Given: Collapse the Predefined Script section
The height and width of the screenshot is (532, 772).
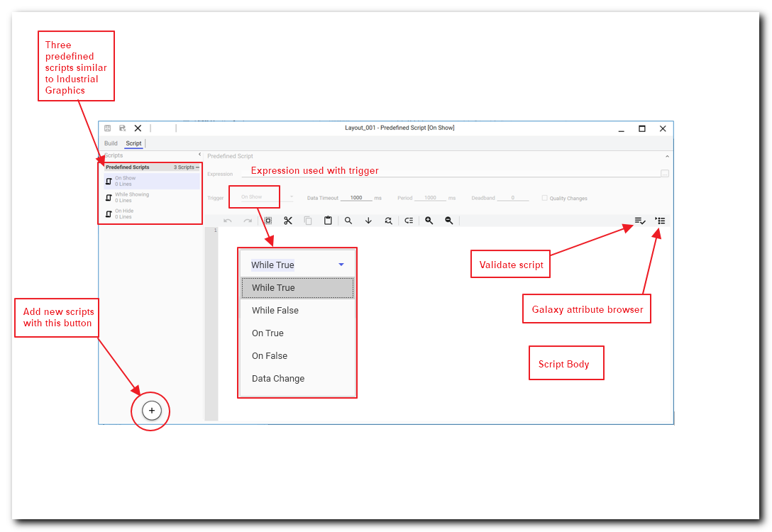Looking at the screenshot, I should click(666, 156).
